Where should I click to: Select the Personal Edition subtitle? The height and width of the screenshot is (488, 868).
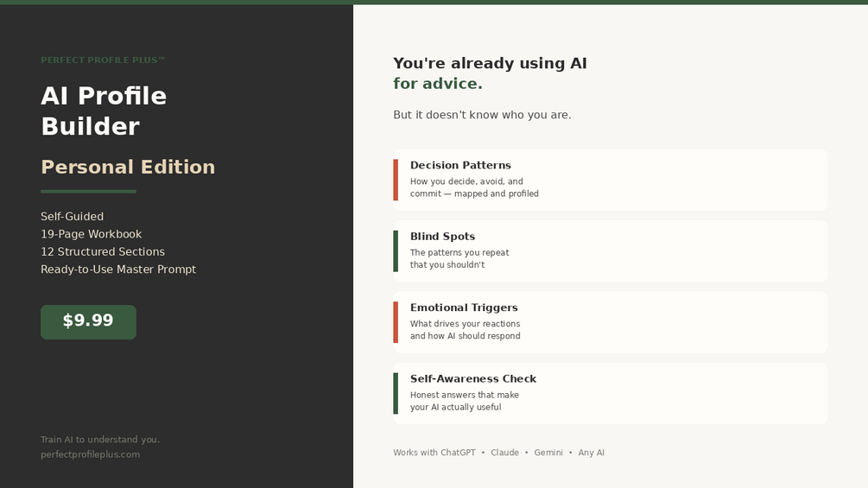coord(128,167)
